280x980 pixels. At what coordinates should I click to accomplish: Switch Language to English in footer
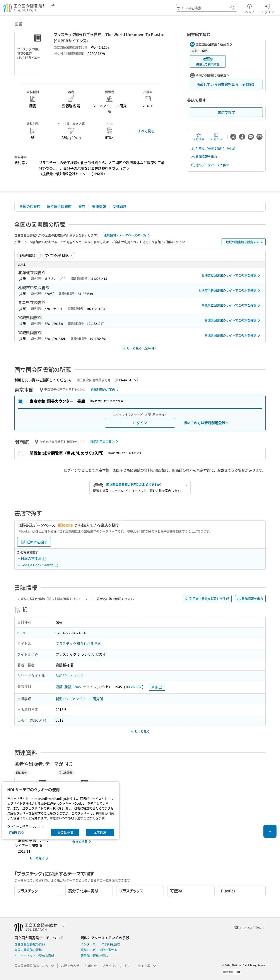250,927
